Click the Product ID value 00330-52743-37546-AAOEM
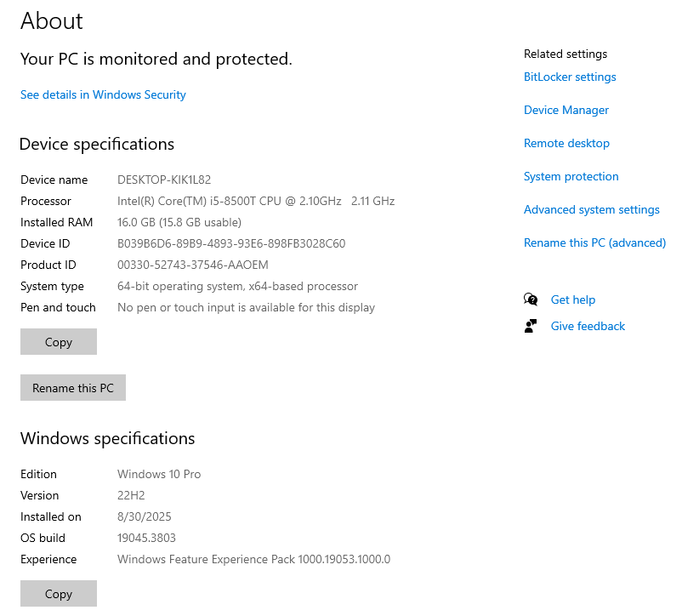 point(192,265)
